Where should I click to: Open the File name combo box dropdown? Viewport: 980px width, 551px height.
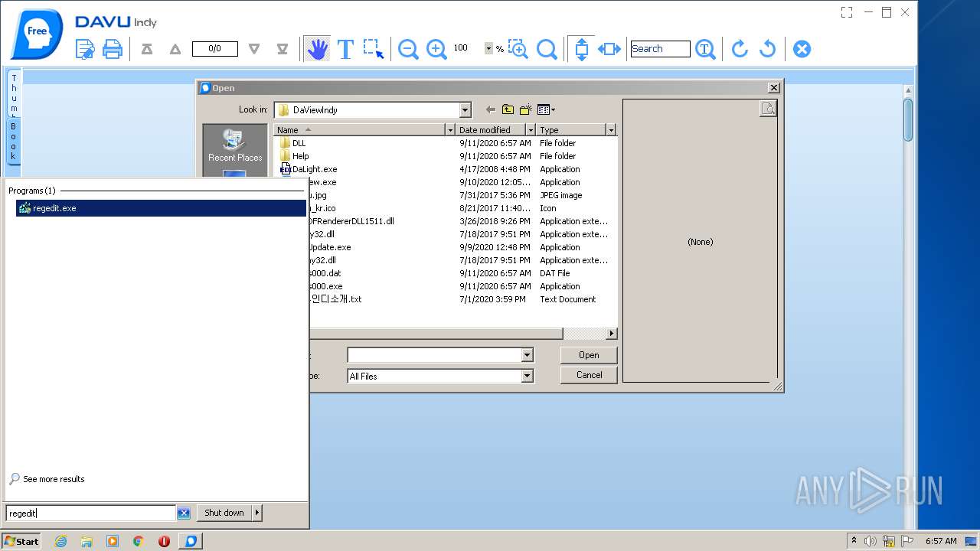coord(527,355)
